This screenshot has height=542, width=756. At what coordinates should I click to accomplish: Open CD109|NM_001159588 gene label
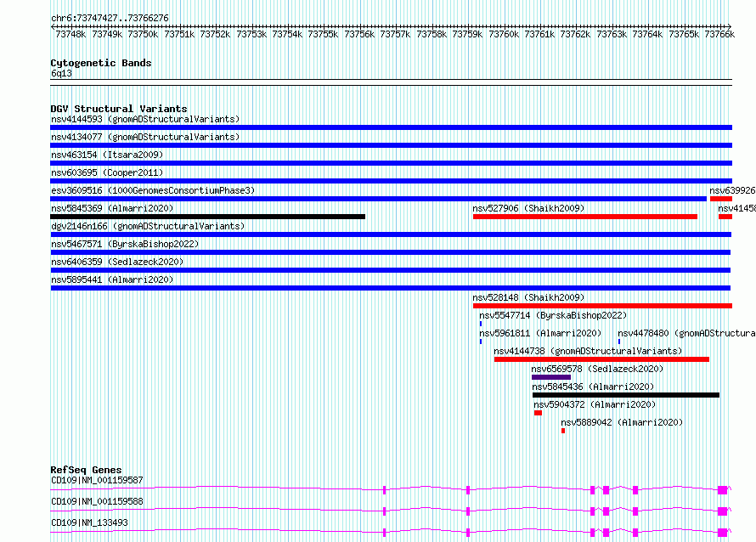coord(97,501)
